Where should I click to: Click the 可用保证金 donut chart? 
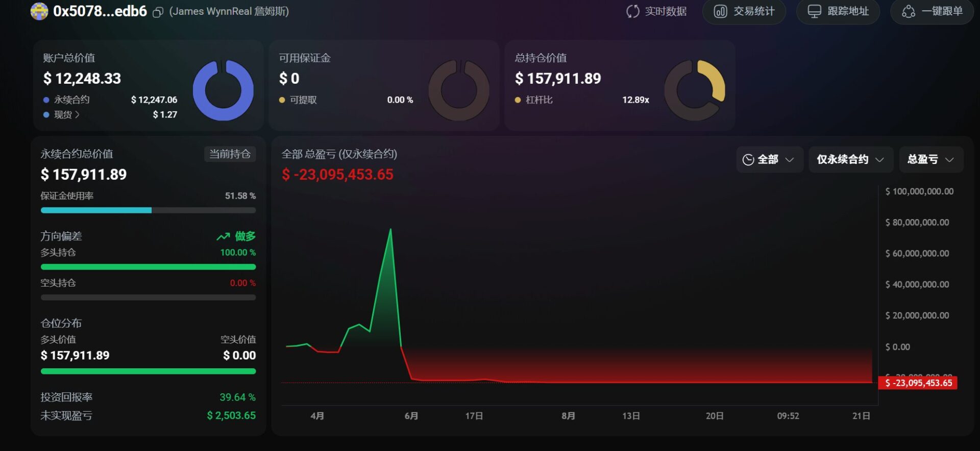coord(459,90)
